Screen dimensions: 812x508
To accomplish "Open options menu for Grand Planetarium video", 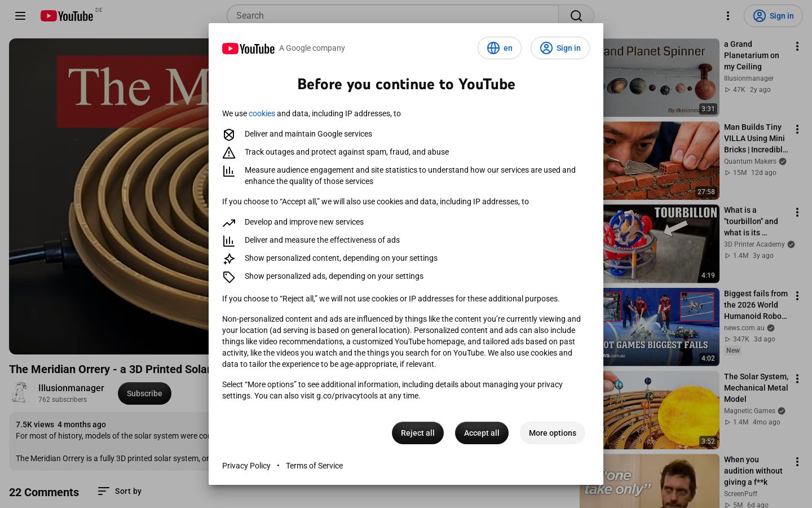I will coord(797,46).
